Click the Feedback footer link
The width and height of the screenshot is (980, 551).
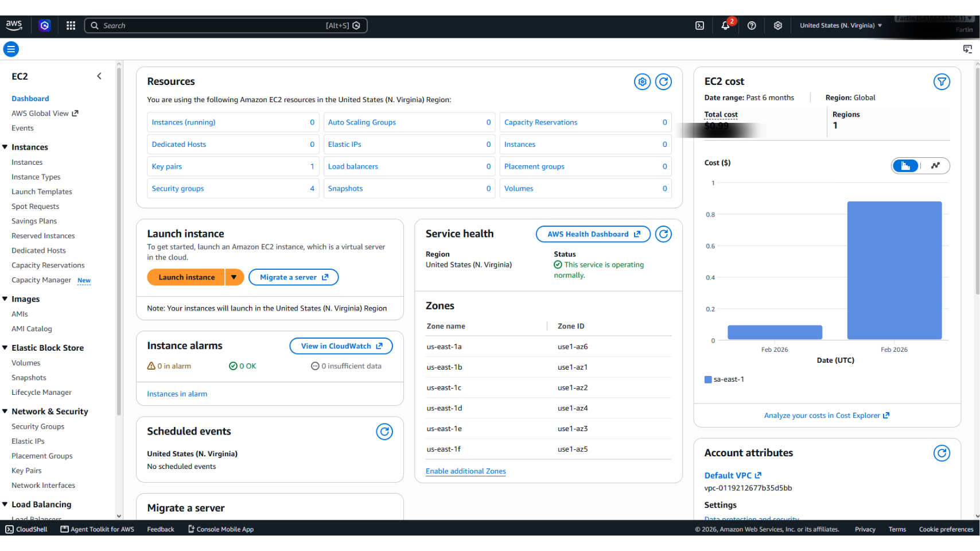pyautogui.click(x=161, y=529)
